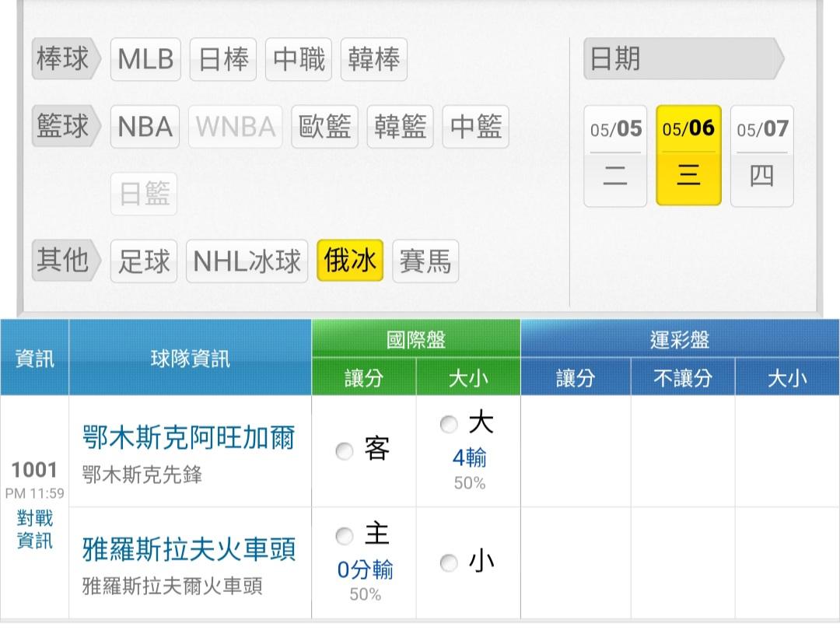
Task: Select NHL冰球 hockey category
Action: 247,261
